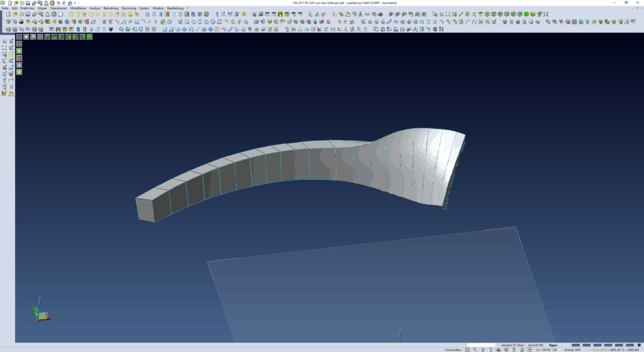The width and height of the screenshot is (644, 352).
Task: Click the question mark icon in left palette
Action: 4,80
